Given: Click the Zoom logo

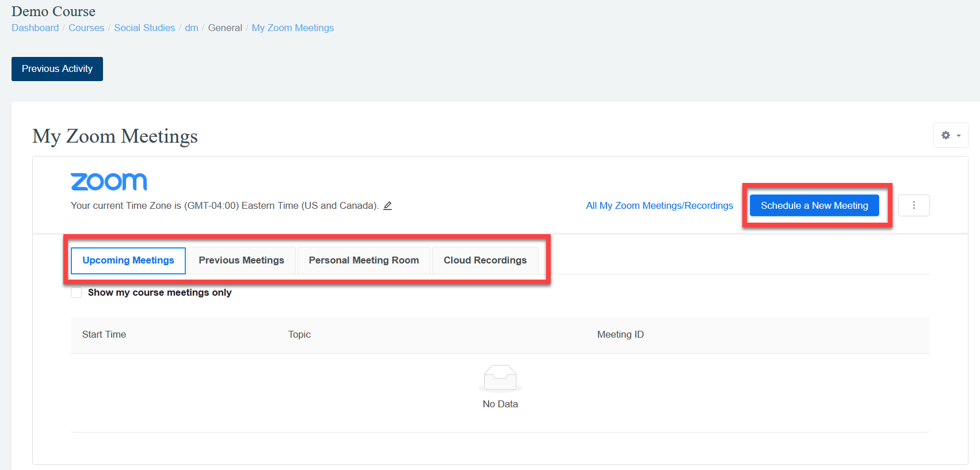Looking at the screenshot, I should point(109,182).
